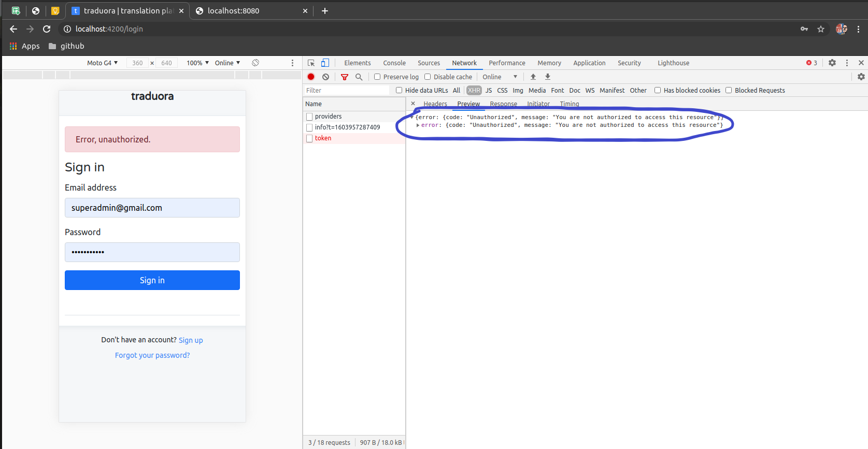Expand the nested error property in the preview
The width and height of the screenshot is (868, 449).
(x=418, y=125)
